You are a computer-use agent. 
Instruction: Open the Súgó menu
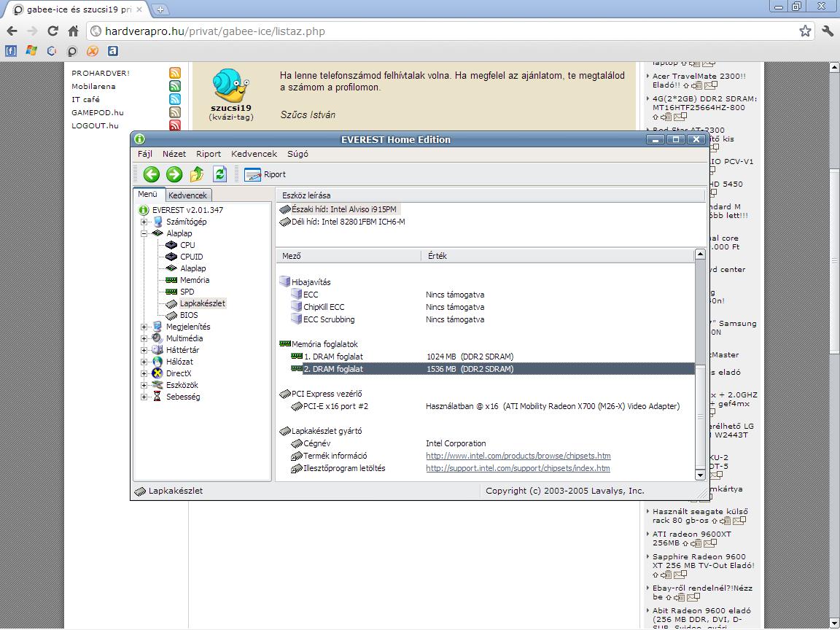click(x=297, y=154)
